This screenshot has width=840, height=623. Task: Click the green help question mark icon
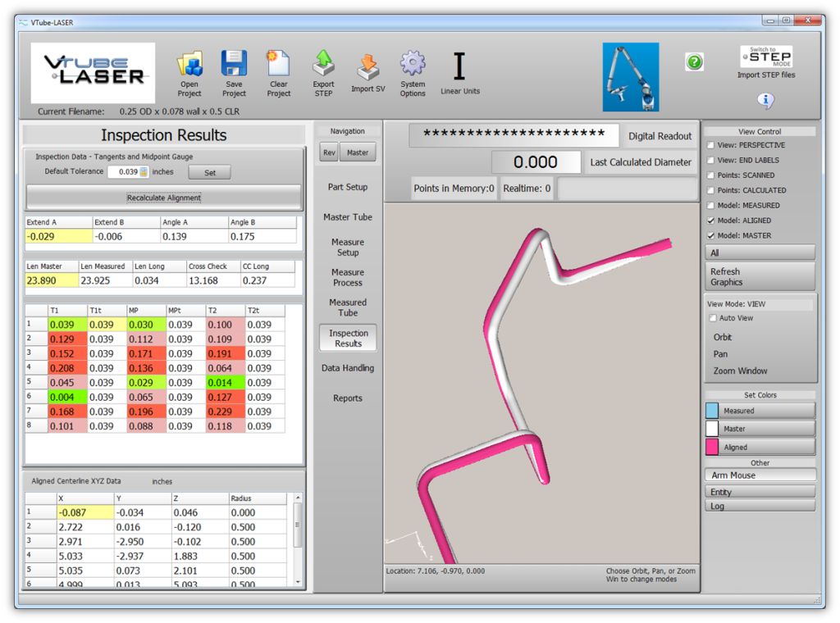[695, 62]
